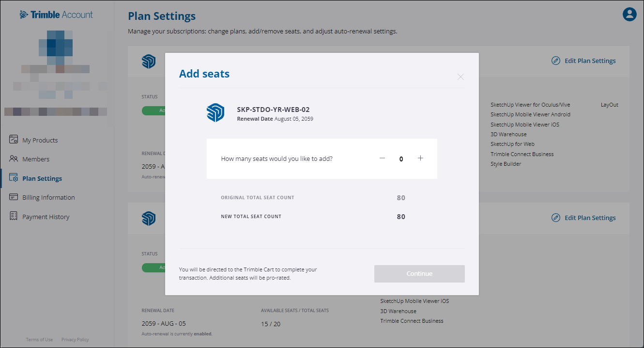The image size is (644, 348).
Task: Decrease seats with the minus control
Action: [382, 158]
